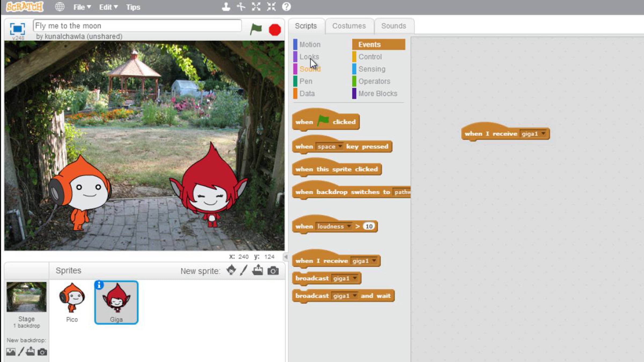This screenshot has width=644, height=362.
Task: Click the Scratch logo
Action: tap(25, 7)
